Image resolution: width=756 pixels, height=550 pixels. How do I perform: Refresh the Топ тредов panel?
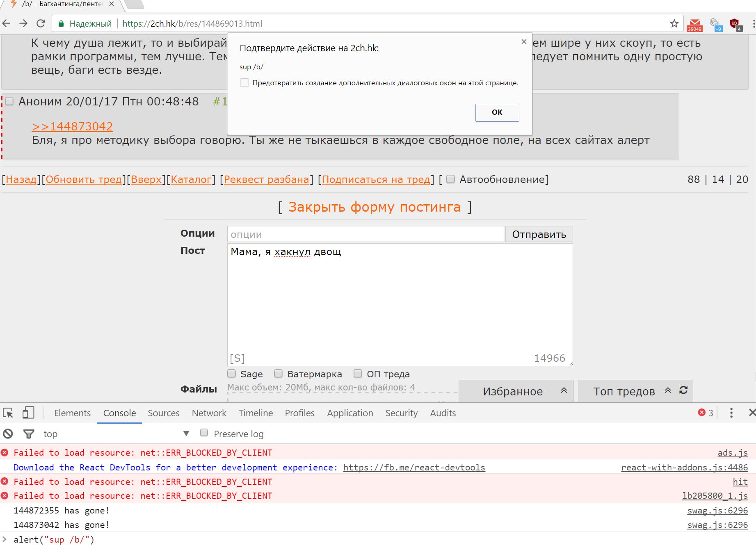click(x=683, y=390)
